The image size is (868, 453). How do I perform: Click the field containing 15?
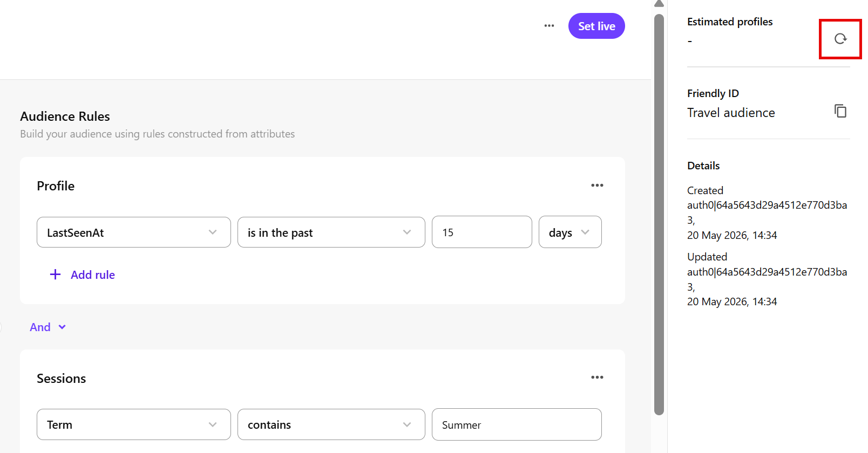pyautogui.click(x=482, y=232)
